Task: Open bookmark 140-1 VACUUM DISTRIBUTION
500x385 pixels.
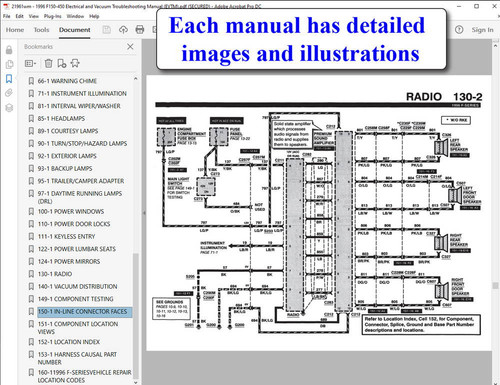Action: [x=77, y=287]
